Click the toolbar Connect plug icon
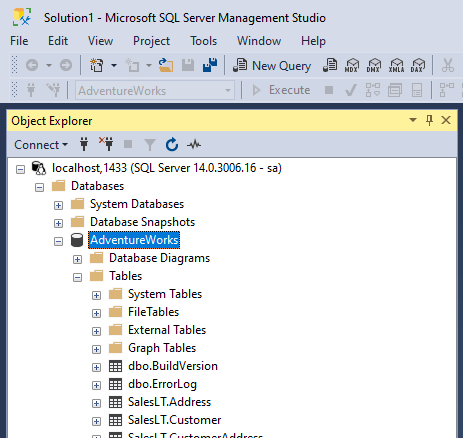 (31, 90)
